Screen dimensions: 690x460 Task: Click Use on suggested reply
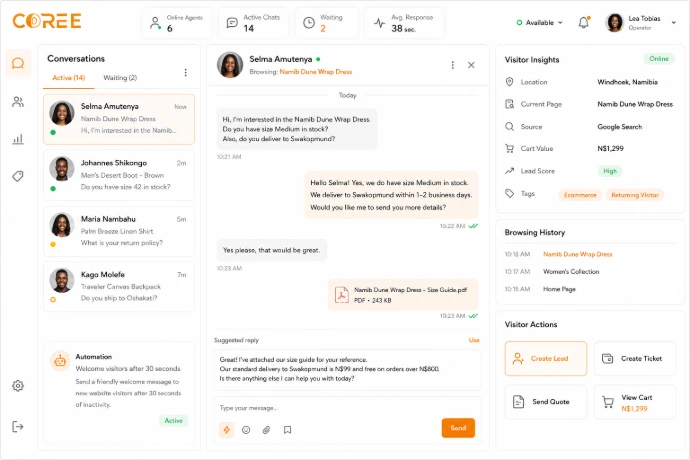pyautogui.click(x=474, y=340)
